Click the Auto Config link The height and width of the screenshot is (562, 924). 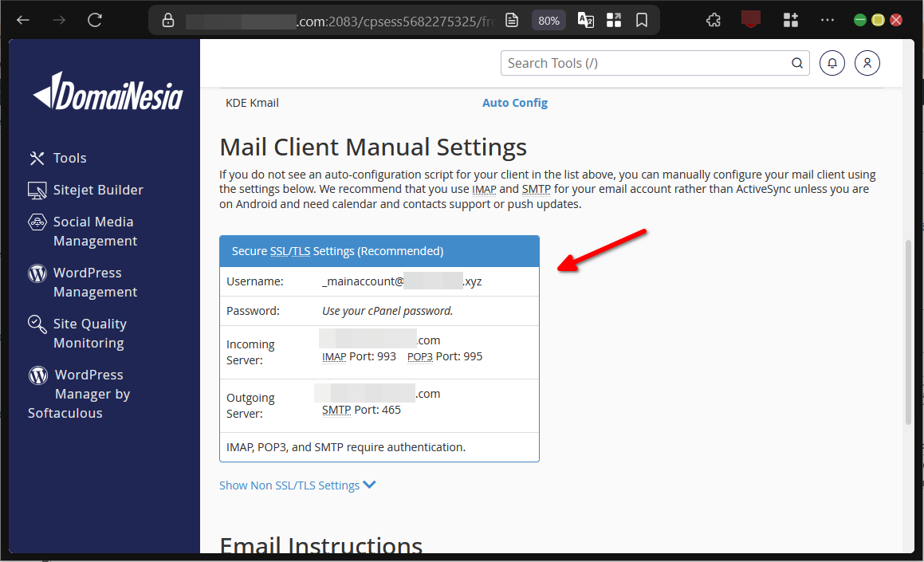(x=514, y=102)
